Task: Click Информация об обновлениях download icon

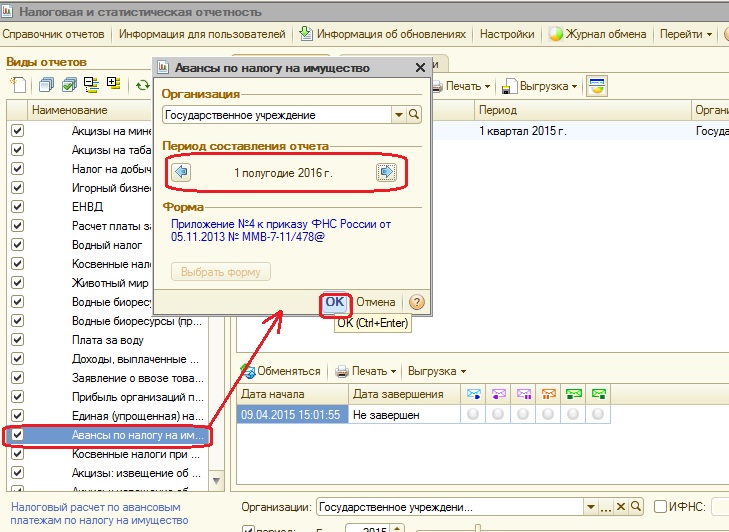Action: point(306,34)
